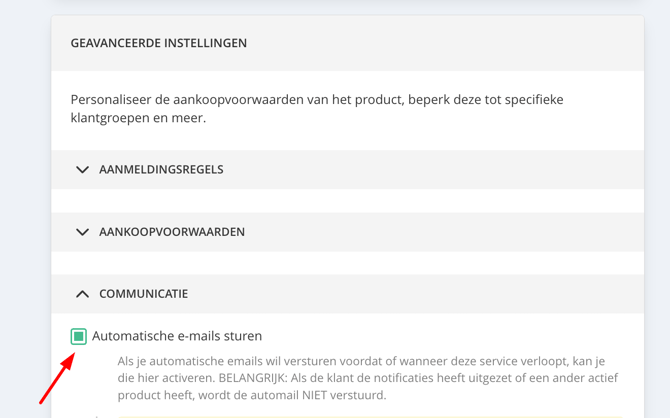Collapse the COMMUNICATIE section title
The height and width of the screenshot is (418, 670).
[143, 294]
